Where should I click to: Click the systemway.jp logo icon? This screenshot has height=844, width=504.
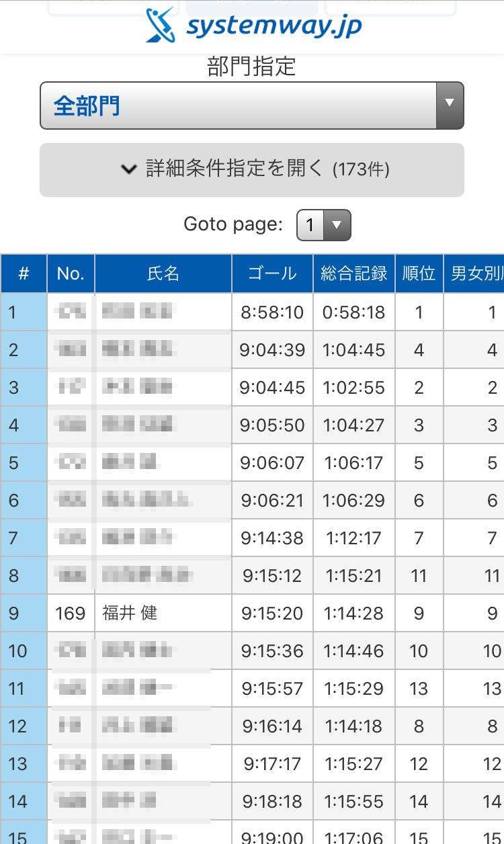pos(161,26)
